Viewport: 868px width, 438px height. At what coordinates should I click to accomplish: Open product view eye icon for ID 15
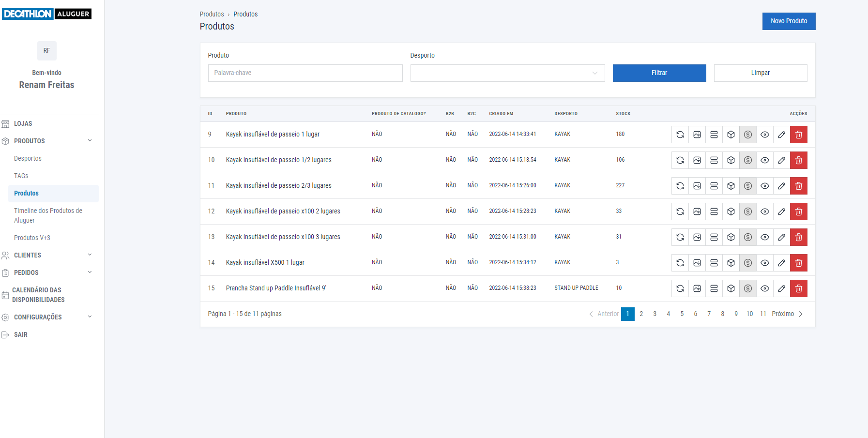click(x=765, y=288)
